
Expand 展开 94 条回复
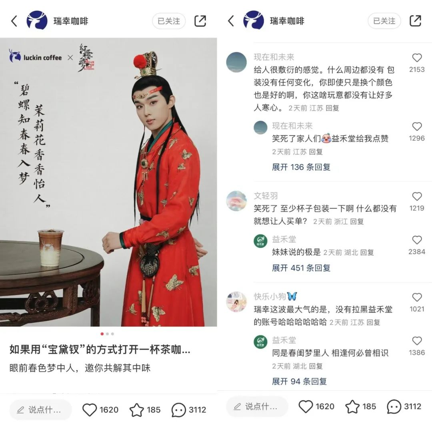coord(299,381)
